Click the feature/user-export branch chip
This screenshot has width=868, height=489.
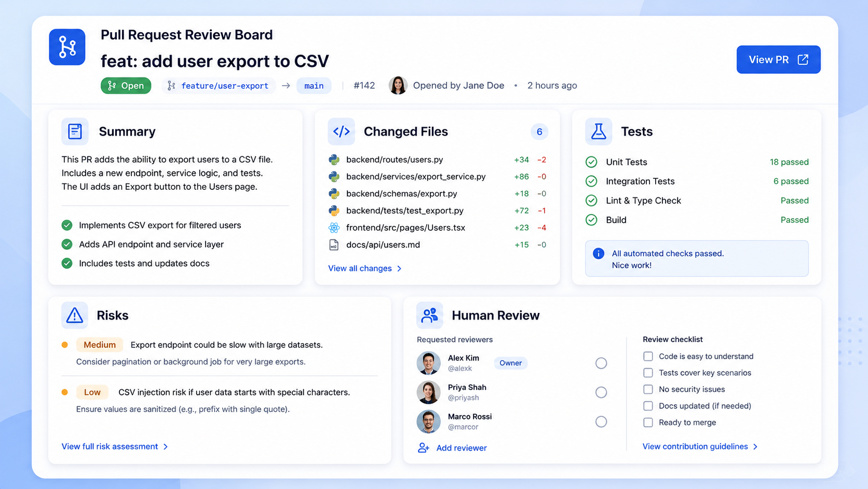coord(219,86)
